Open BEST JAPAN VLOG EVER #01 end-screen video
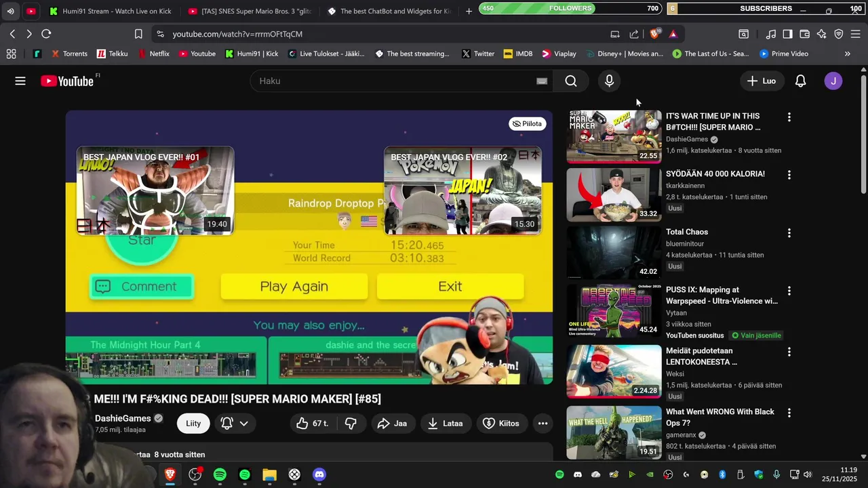Image resolution: width=868 pixels, height=488 pixels. (155, 191)
